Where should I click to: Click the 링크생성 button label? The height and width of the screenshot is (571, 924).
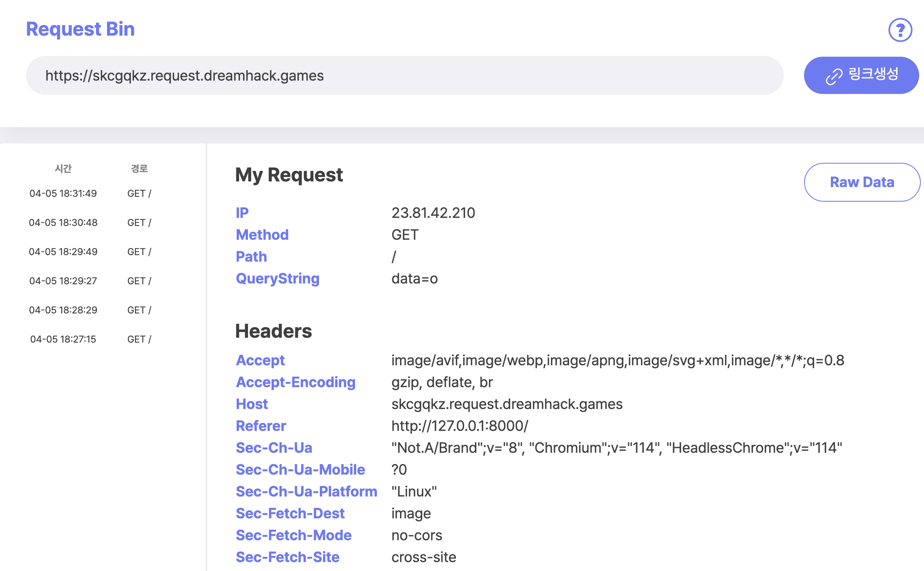coord(873,74)
